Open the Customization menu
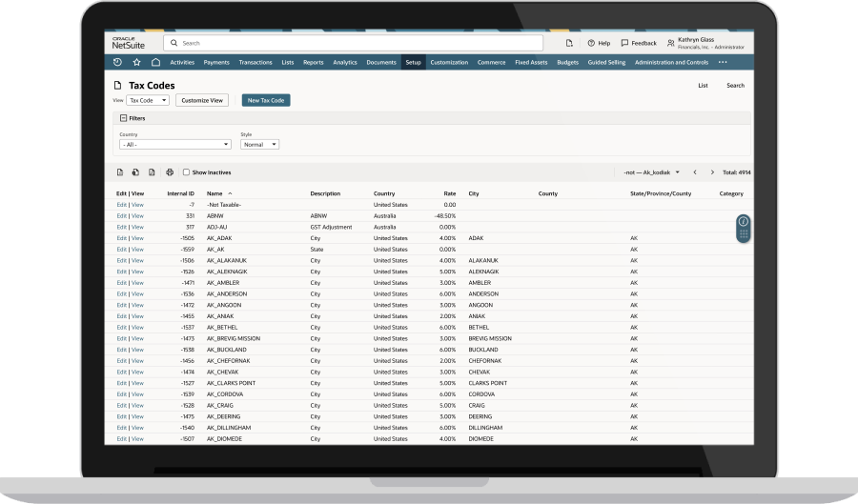 (x=449, y=62)
